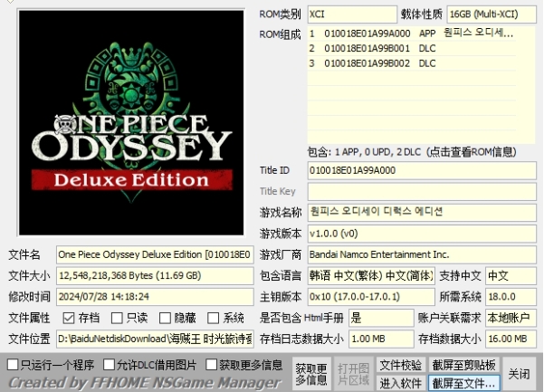Click the 游戏厂商 Bandai Namco field

point(422,254)
